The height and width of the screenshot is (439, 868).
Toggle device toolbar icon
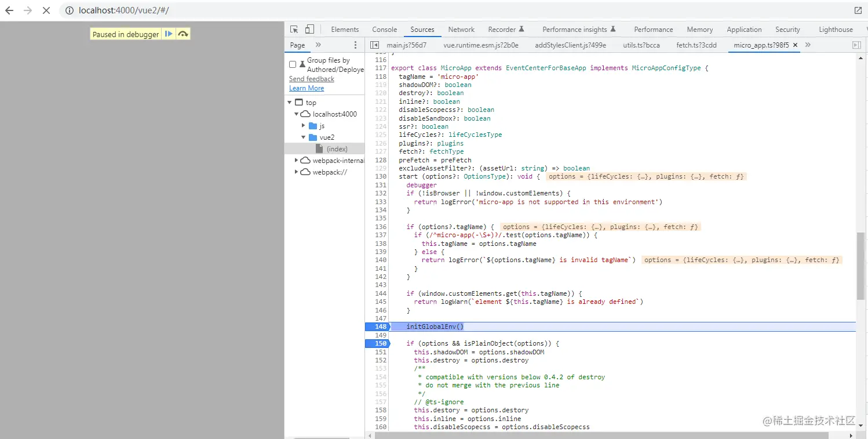pyautogui.click(x=309, y=30)
